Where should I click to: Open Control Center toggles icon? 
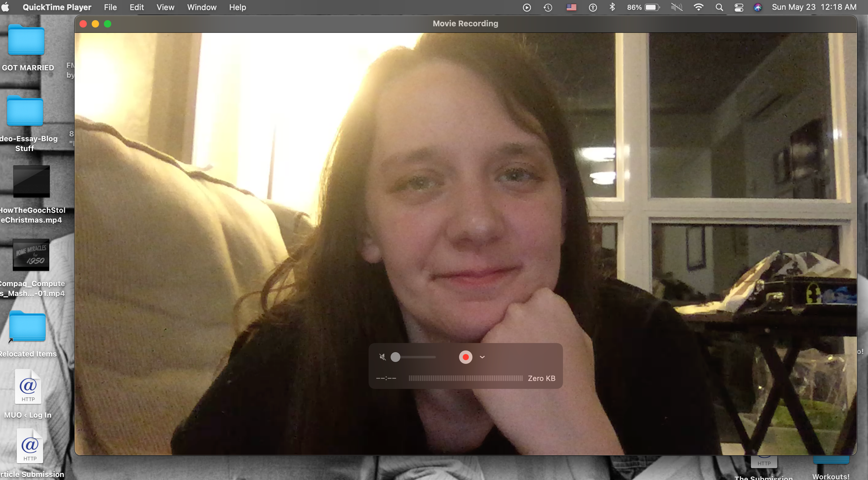(x=739, y=7)
